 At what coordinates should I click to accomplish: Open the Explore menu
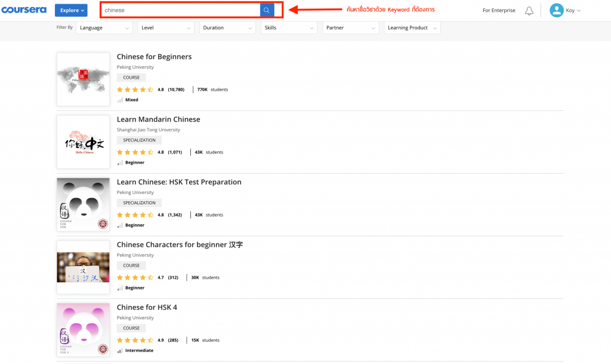[x=71, y=10]
